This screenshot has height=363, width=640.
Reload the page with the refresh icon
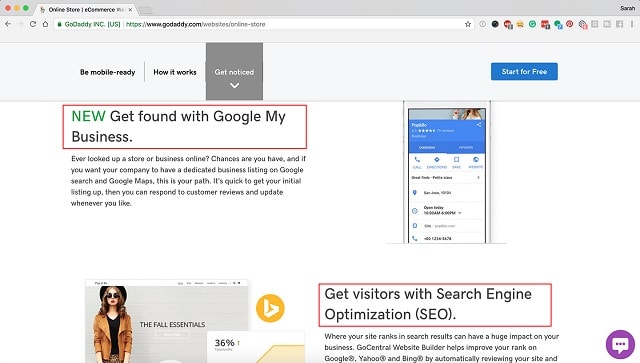pos(33,24)
